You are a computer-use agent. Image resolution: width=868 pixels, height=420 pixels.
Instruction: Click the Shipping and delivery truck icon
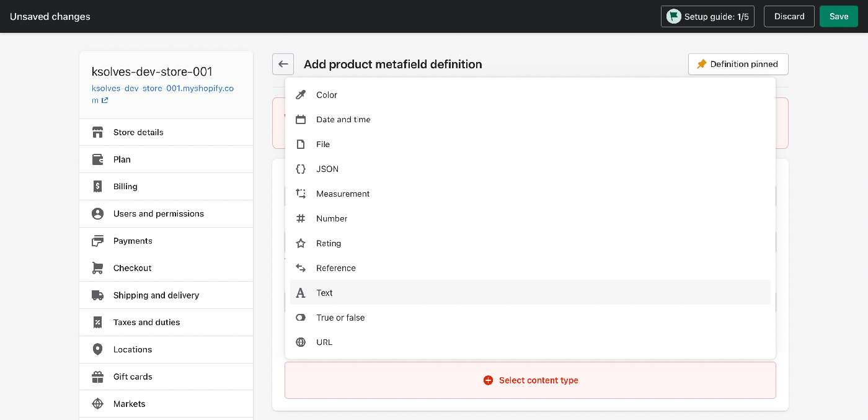tap(97, 295)
